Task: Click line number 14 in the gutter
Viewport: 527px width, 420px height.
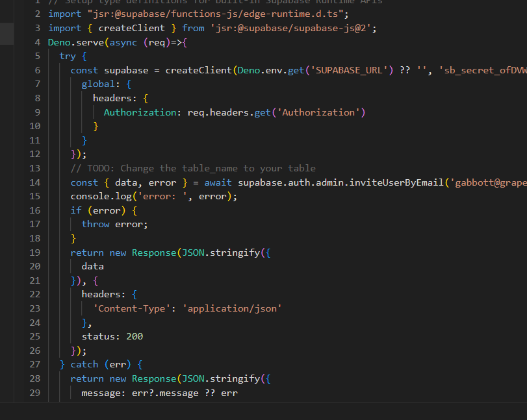Action: point(35,182)
